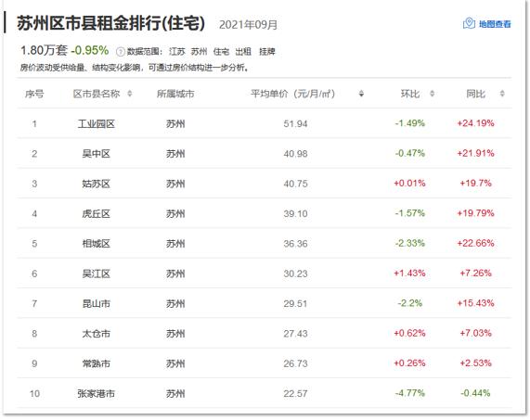Open the 吴中区 district link
Screen dimensions: 530x420
[97, 154]
